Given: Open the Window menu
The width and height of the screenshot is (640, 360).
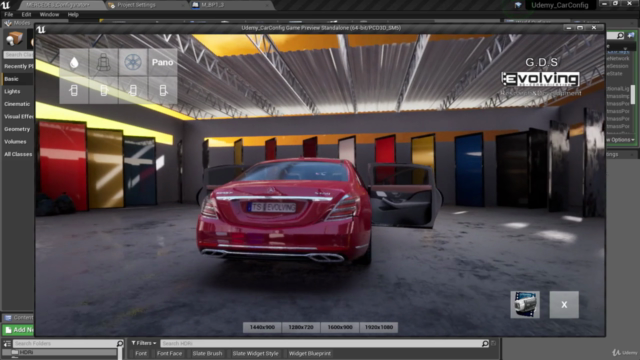Looking at the screenshot, I should click(x=49, y=14).
